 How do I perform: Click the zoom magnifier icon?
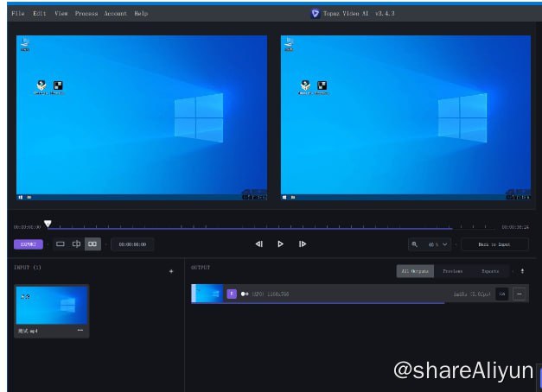414,244
